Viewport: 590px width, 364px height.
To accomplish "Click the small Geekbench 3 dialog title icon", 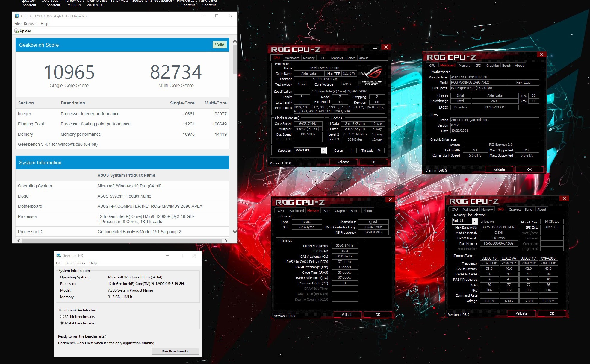I will (x=59, y=255).
